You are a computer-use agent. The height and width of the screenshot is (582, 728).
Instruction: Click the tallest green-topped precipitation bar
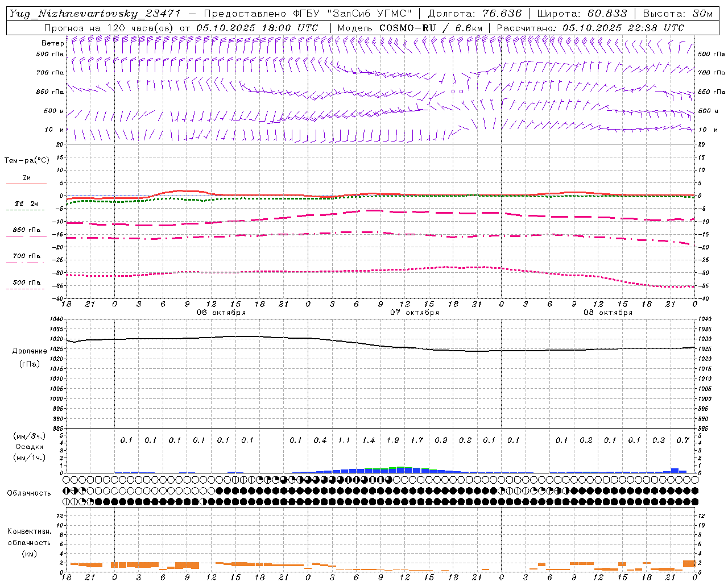pos(401,469)
